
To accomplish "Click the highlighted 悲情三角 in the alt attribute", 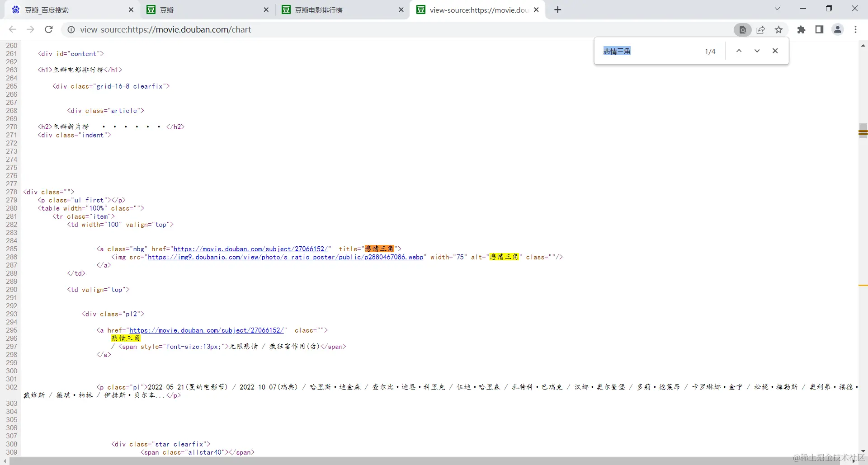I will tap(504, 257).
